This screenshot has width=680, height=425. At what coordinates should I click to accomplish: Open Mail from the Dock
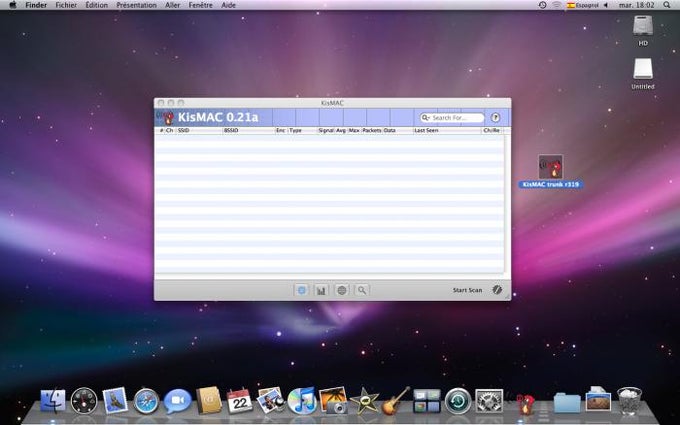pyautogui.click(x=115, y=400)
